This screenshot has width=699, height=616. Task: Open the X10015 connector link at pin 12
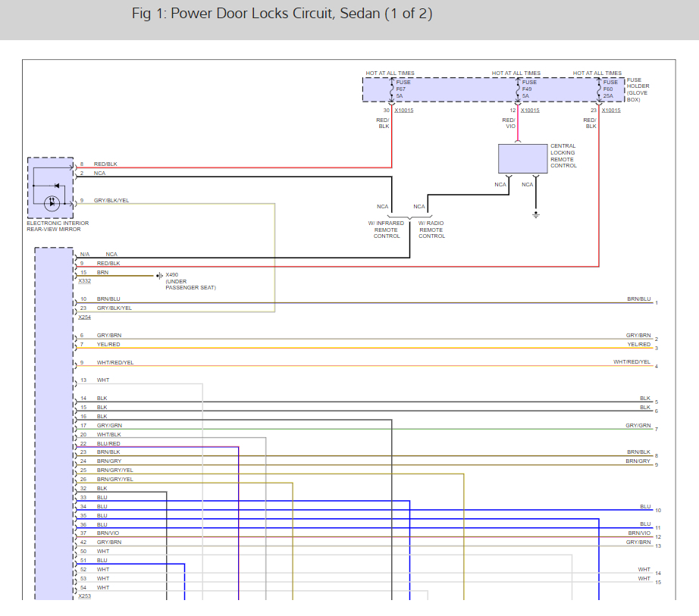coord(529,111)
